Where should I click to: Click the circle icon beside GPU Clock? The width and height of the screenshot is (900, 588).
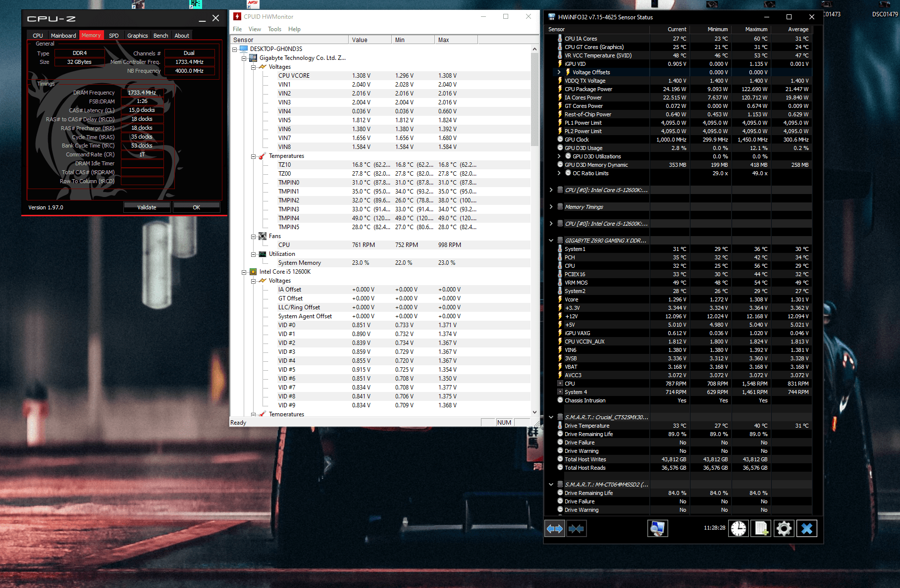point(560,140)
